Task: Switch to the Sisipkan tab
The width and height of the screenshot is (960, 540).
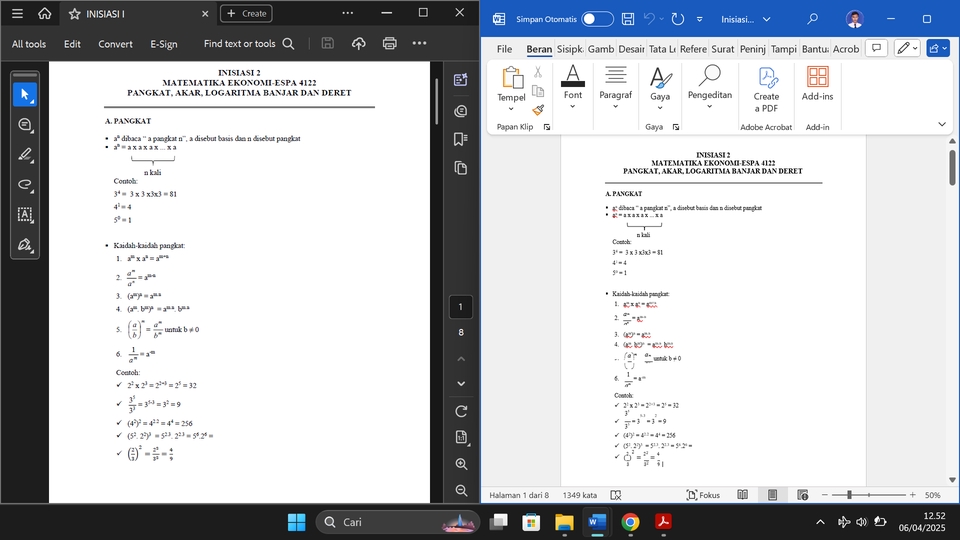Action: (569, 49)
